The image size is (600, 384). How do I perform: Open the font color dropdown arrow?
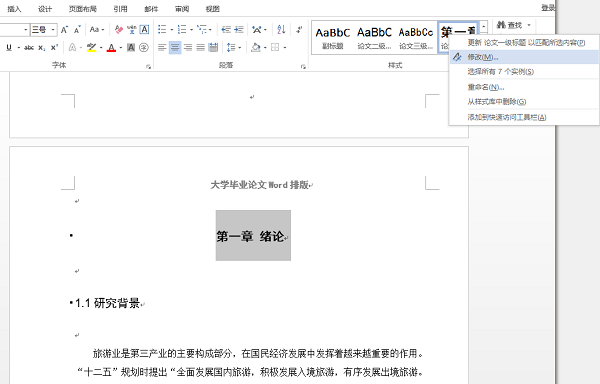pos(121,47)
